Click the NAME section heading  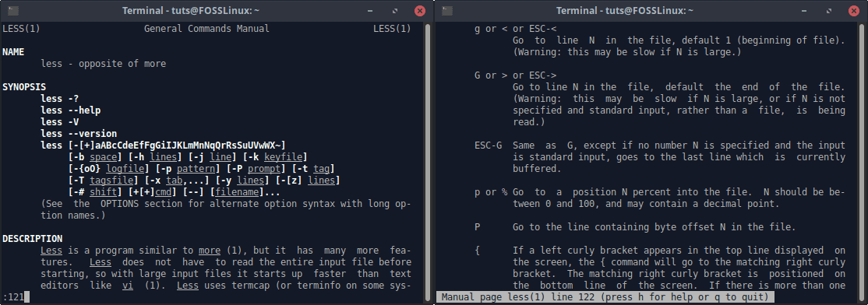click(13, 51)
